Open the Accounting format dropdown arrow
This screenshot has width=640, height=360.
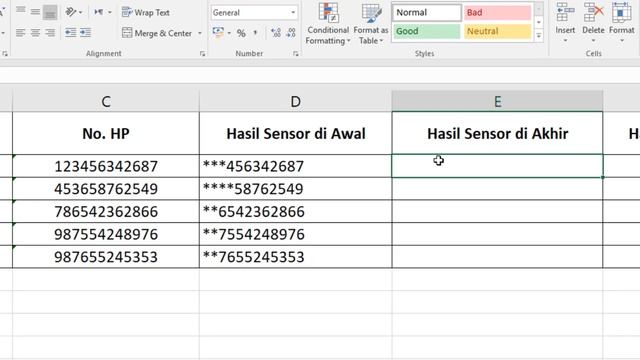[x=229, y=33]
